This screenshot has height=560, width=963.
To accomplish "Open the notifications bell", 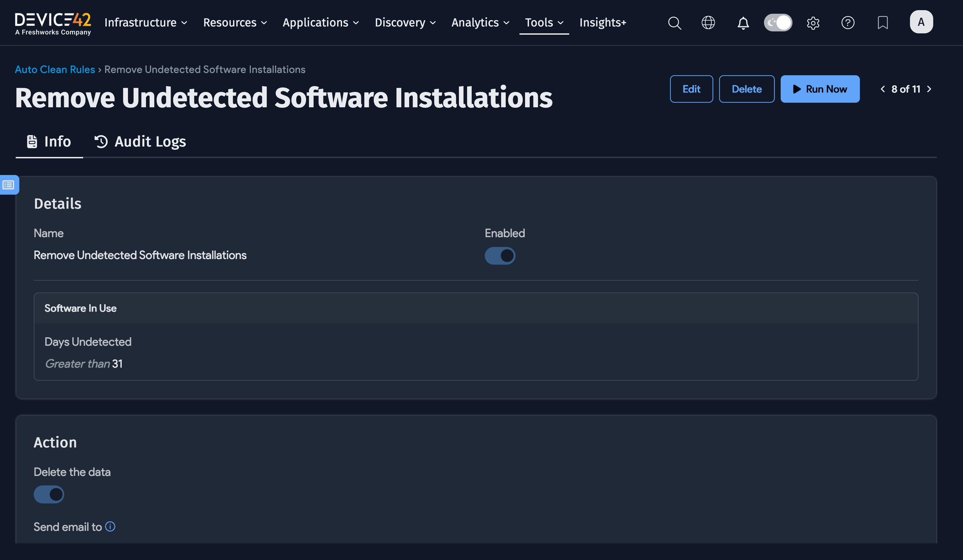I will pyautogui.click(x=743, y=23).
